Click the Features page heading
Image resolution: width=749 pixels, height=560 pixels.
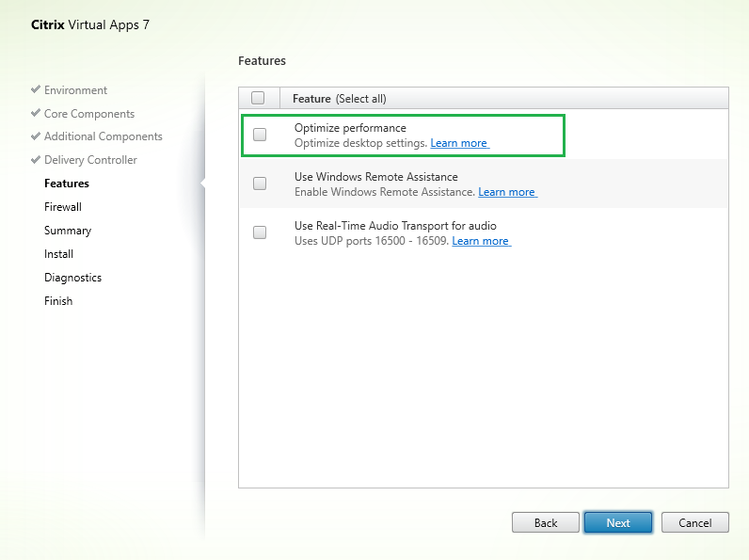(262, 61)
